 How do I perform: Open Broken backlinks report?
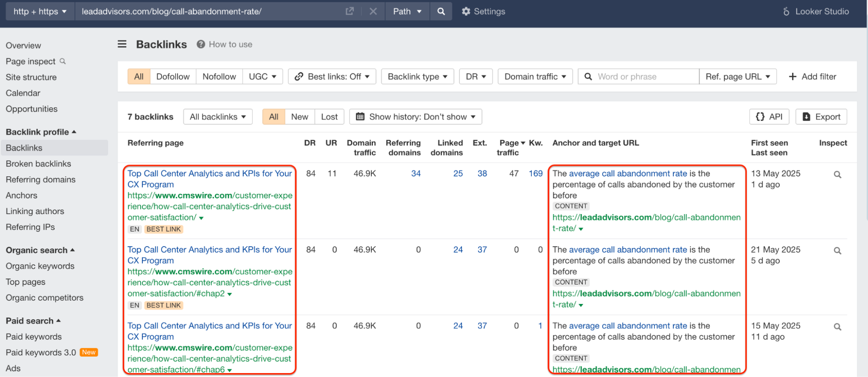(x=38, y=164)
